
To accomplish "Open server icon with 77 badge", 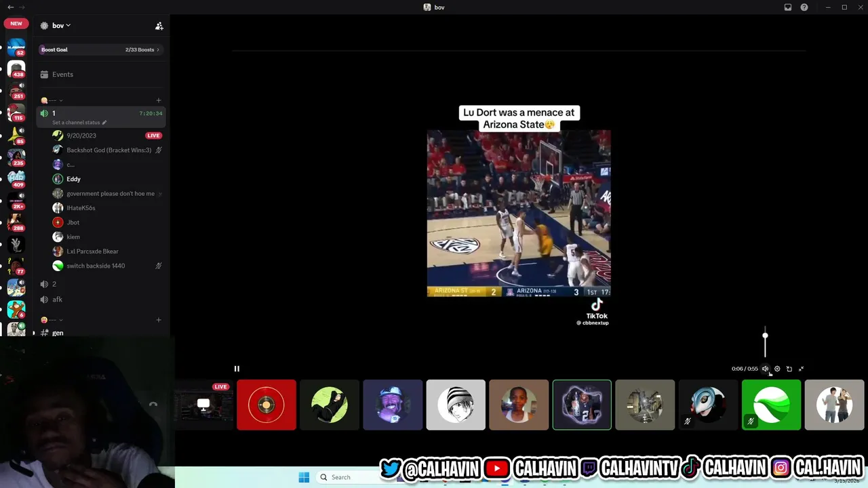I will (x=16, y=266).
